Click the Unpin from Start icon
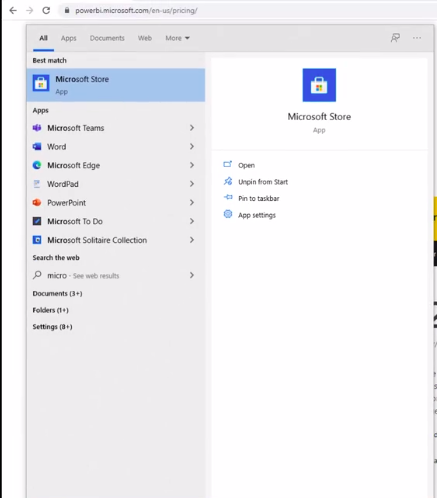This screenshot has height=498, width=437. pos(228,181)
